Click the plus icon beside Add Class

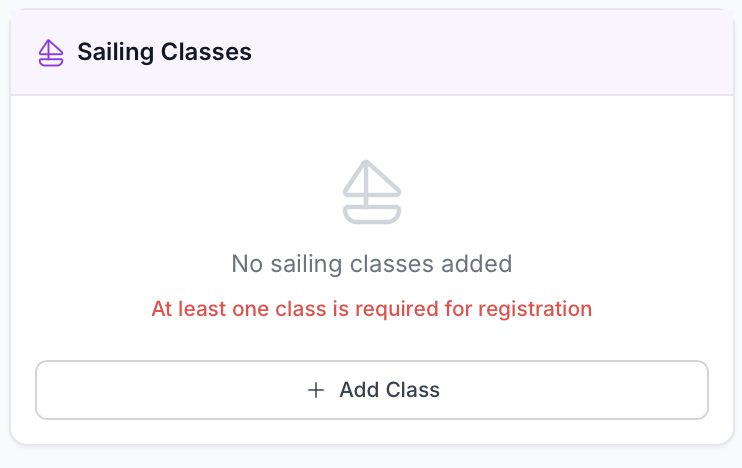316,390
